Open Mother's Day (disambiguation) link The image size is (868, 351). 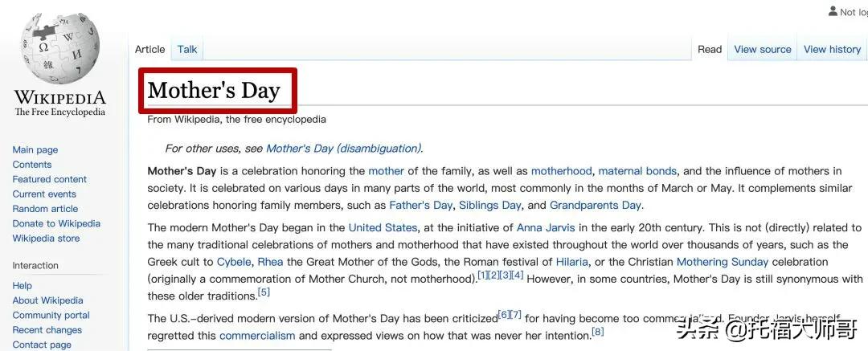[x=343, y=149]
